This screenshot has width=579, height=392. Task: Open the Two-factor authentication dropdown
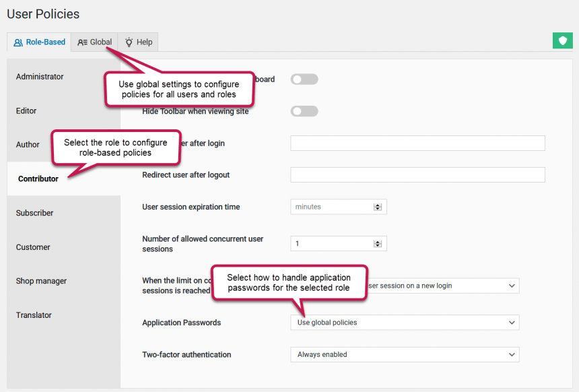coord(404,354)
